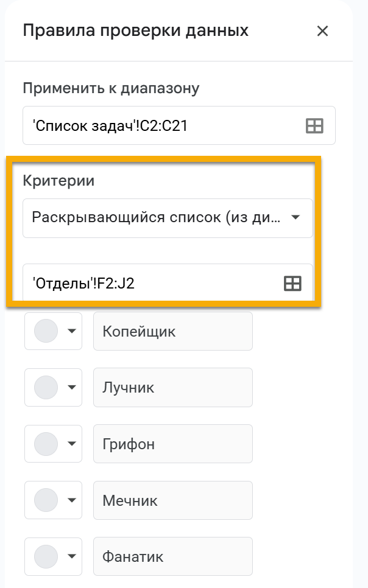Edit the 'Отделы'!F2:J2 source range field

click(168, 282)
